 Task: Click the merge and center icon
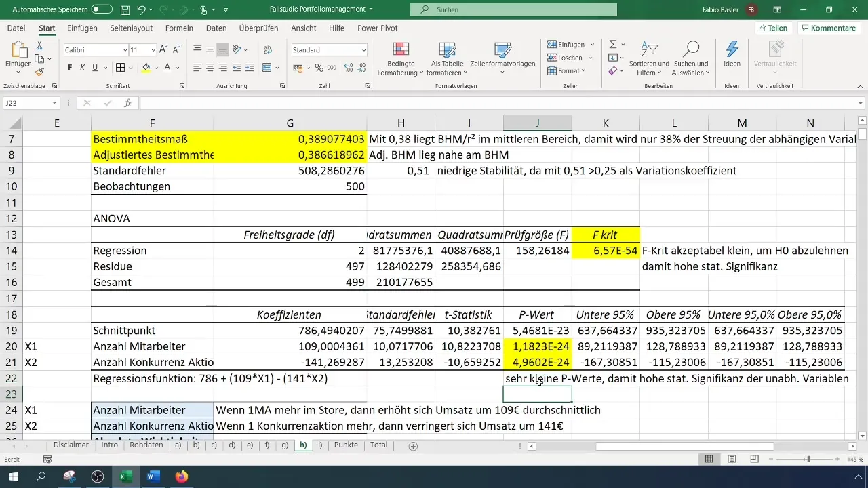click(266, 68)
